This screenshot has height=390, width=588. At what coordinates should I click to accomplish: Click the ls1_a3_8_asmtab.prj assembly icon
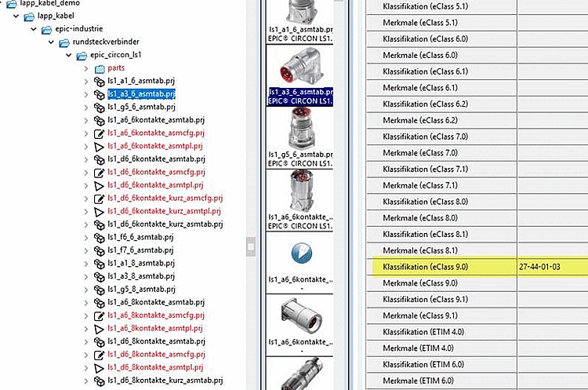(99, 276)
